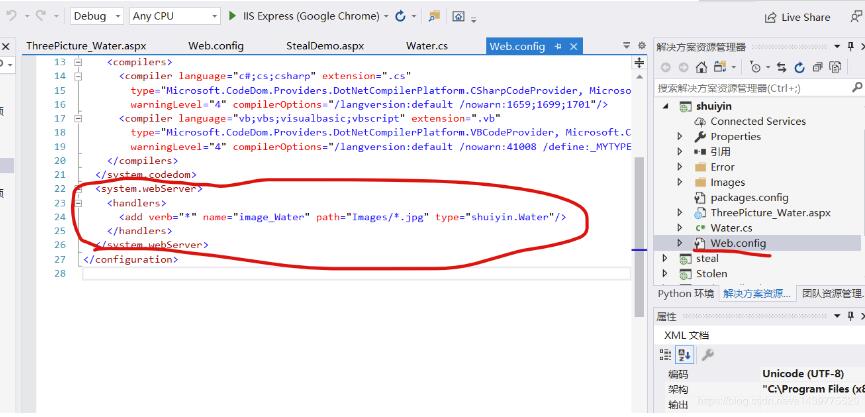Click the editor split-view handle icon
Viewport: 865px width, 417px height.
(x=639, y=63)
